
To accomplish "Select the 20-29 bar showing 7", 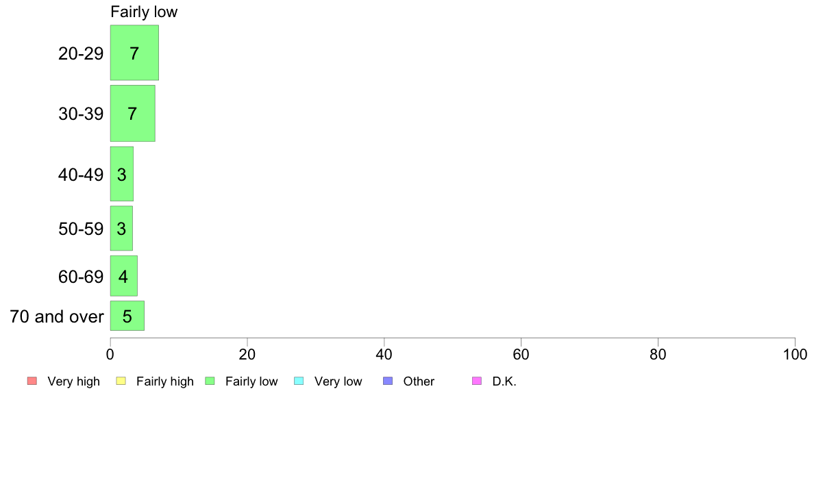I will [x=134, y=53].
